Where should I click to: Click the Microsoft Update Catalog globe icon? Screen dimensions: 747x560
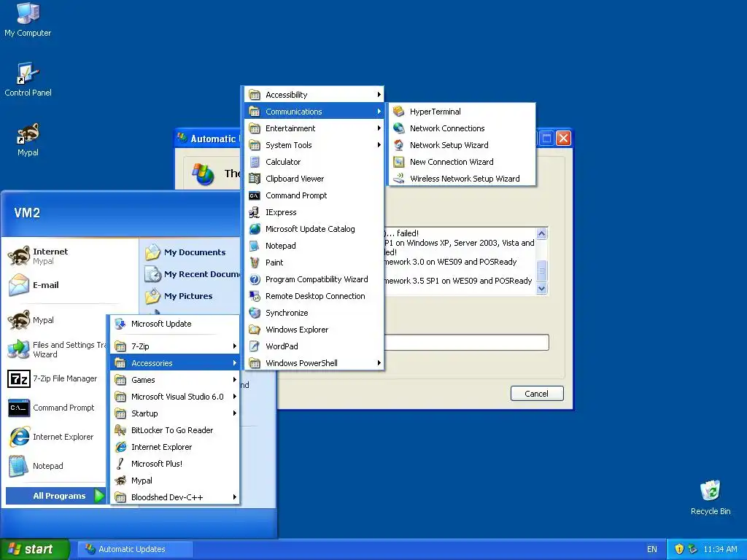255,229
